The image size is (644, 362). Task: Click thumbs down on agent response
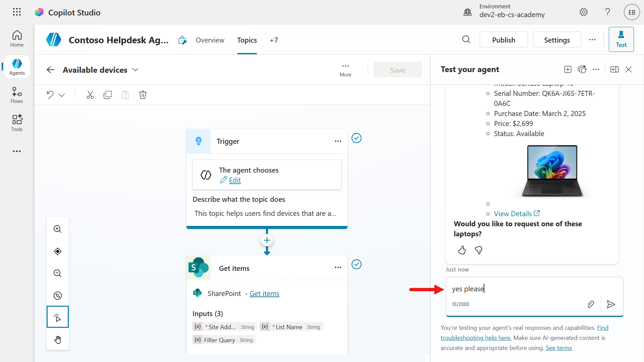tap(479, 250)
